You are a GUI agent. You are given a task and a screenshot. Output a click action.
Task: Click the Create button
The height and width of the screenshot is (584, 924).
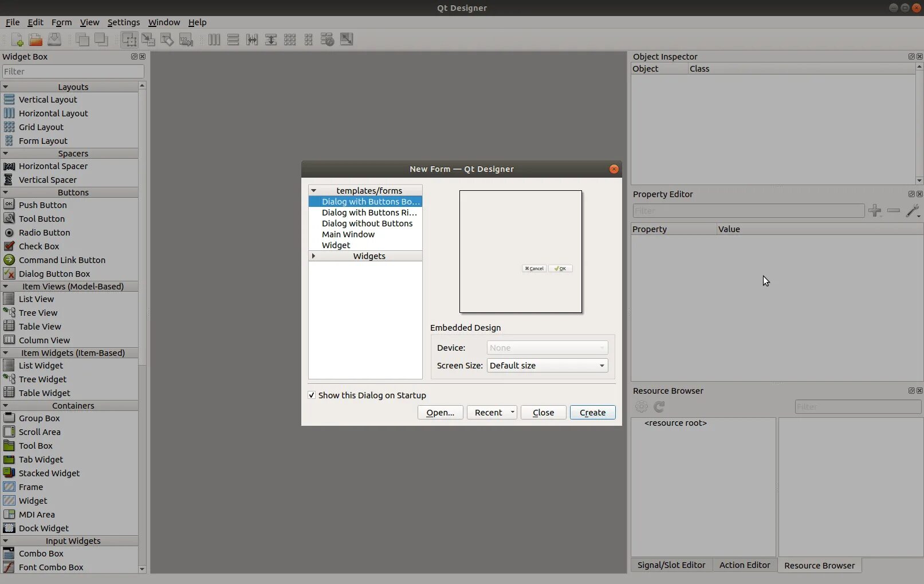point(592,413)
